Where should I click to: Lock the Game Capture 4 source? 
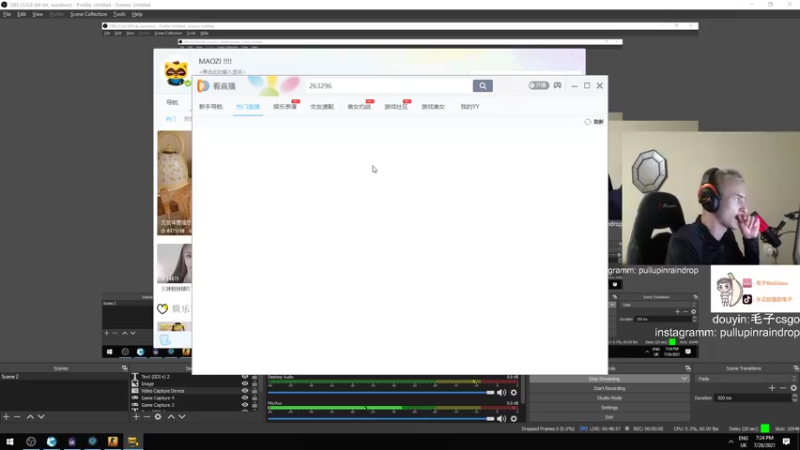point(255,398)
